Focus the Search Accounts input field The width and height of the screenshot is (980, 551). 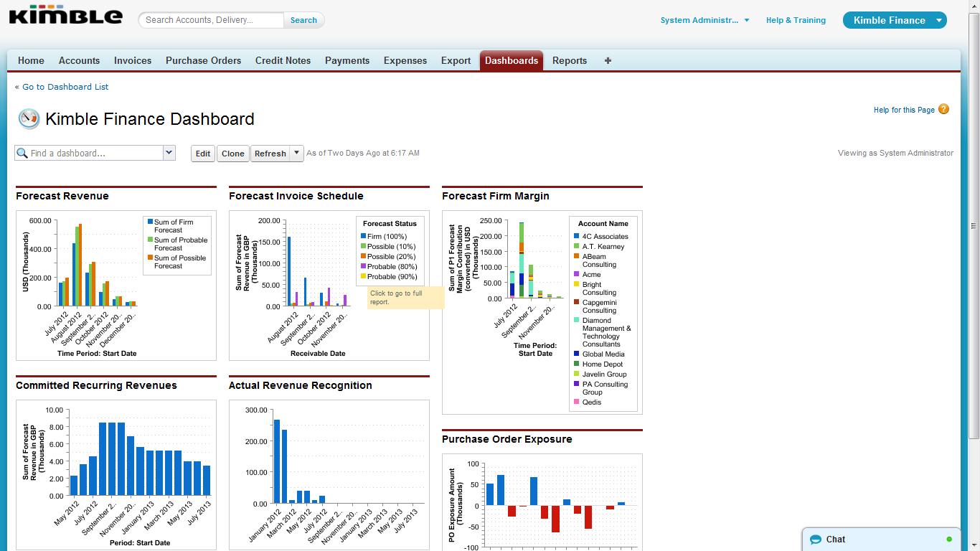coord(213,20)
